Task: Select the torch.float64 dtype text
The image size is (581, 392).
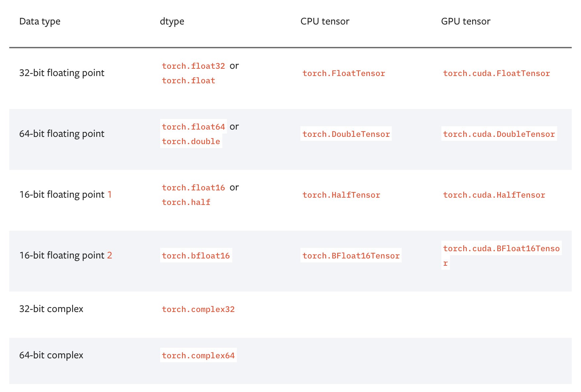Action: (x=193, y=127)
